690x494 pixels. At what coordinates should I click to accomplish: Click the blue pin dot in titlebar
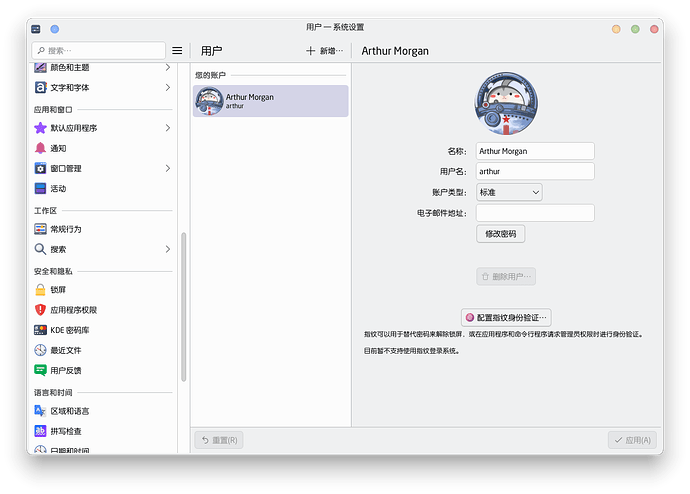coord(55,29)
